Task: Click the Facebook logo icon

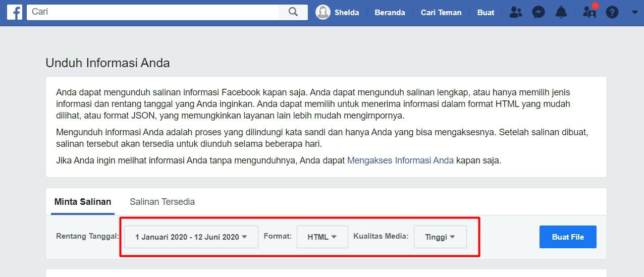Action: click(x=14, y=12)
